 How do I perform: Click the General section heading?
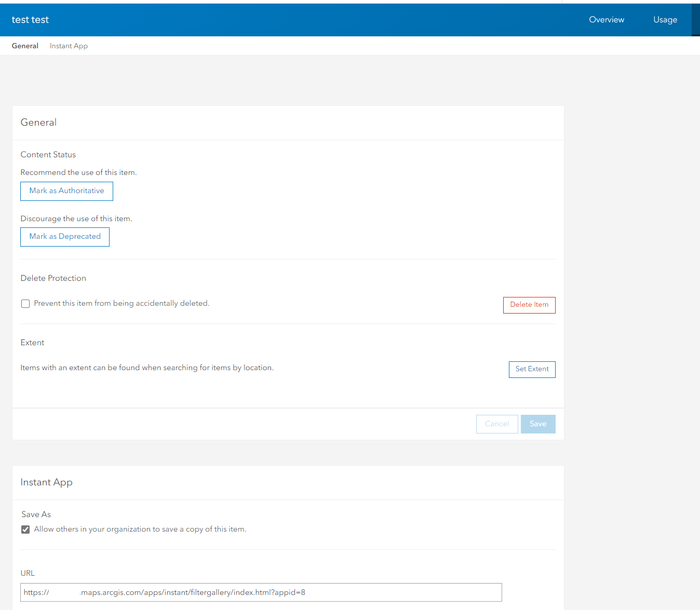38,123
